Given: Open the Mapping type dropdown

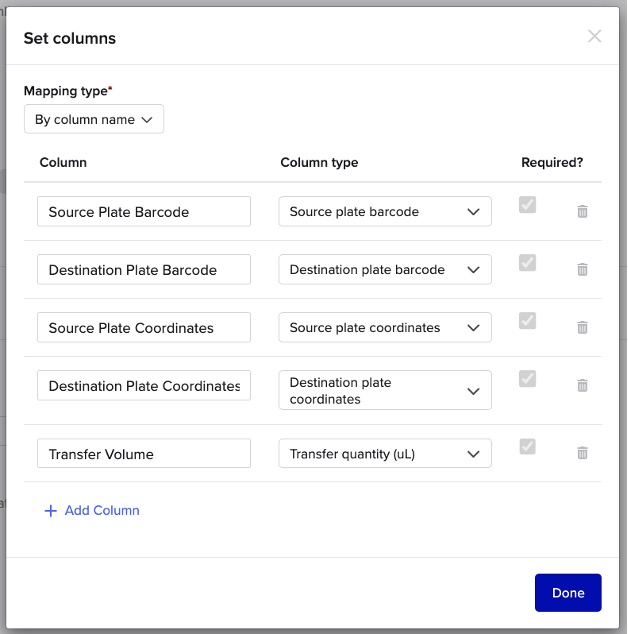Looking at the screenshot, I should (94, 120).
